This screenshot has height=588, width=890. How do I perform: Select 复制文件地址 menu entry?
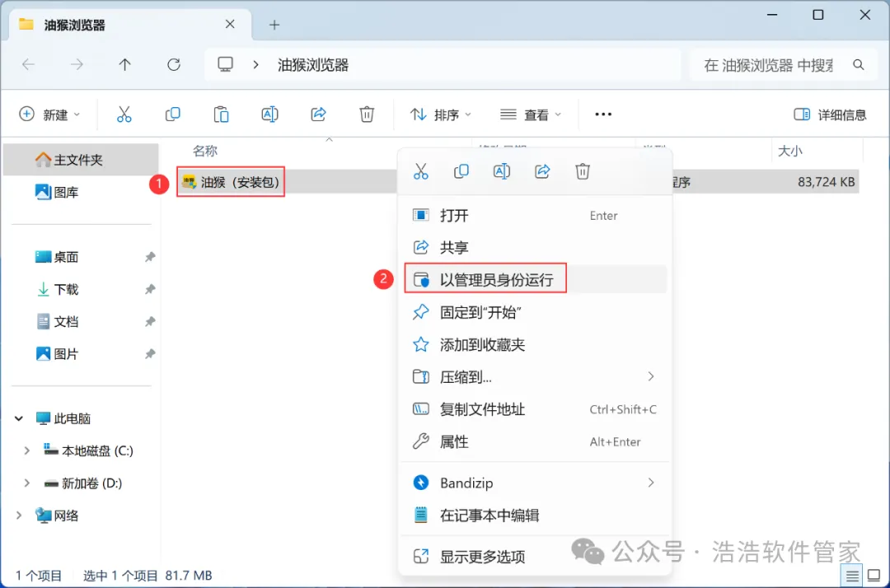[535, 408]
